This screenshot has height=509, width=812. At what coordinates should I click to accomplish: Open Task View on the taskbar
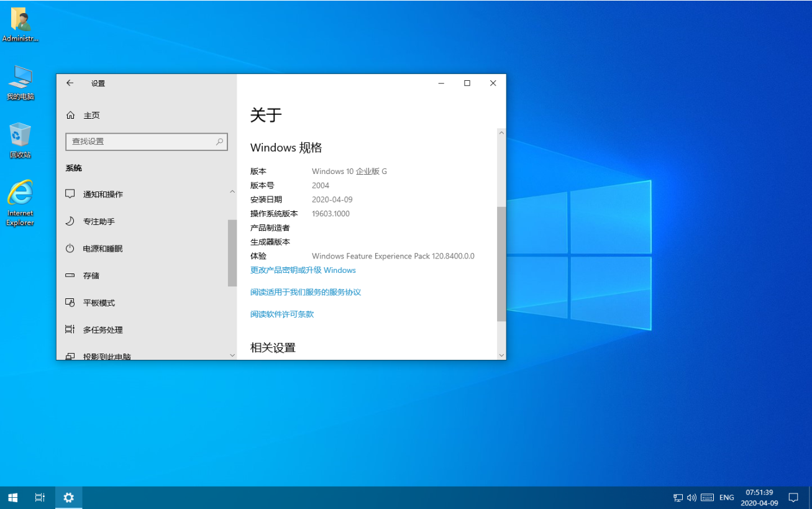tap(40, 498)
